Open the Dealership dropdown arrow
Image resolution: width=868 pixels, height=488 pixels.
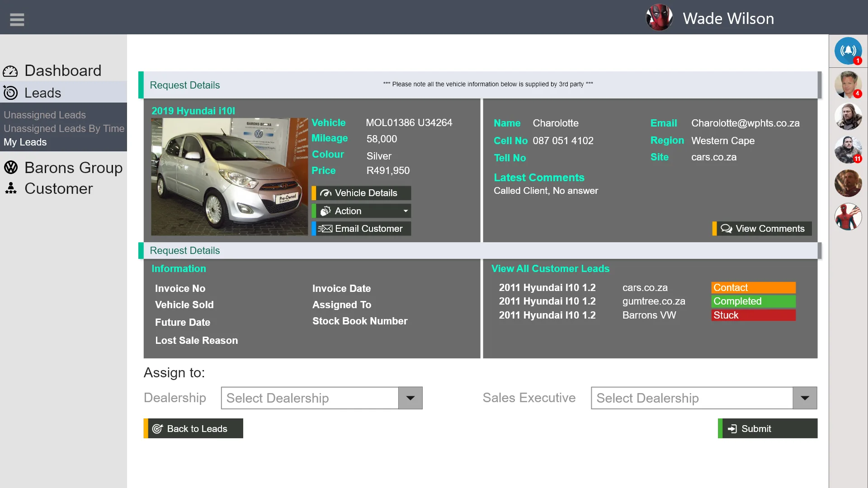(410, 398)
